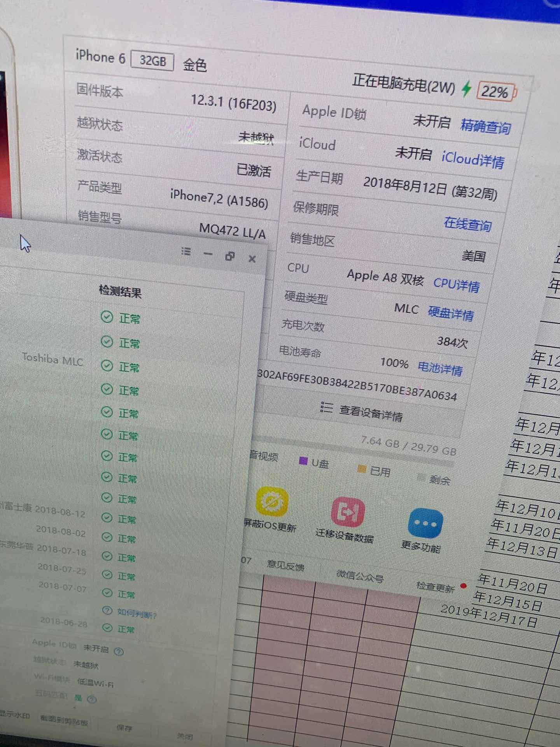Screen dimensions: 560x747
Task: Click the check icon in the 2018-08-12 row
Action: [107, 517]
